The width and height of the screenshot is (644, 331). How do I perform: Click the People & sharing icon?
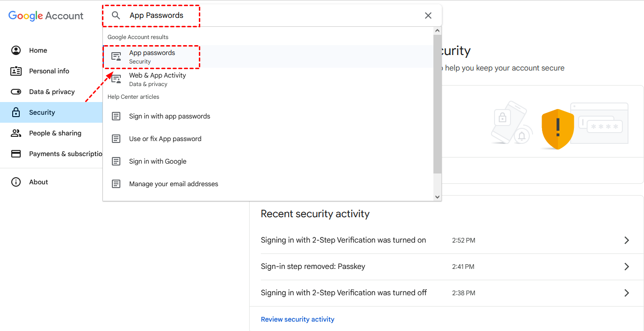[x=16, y=133]
